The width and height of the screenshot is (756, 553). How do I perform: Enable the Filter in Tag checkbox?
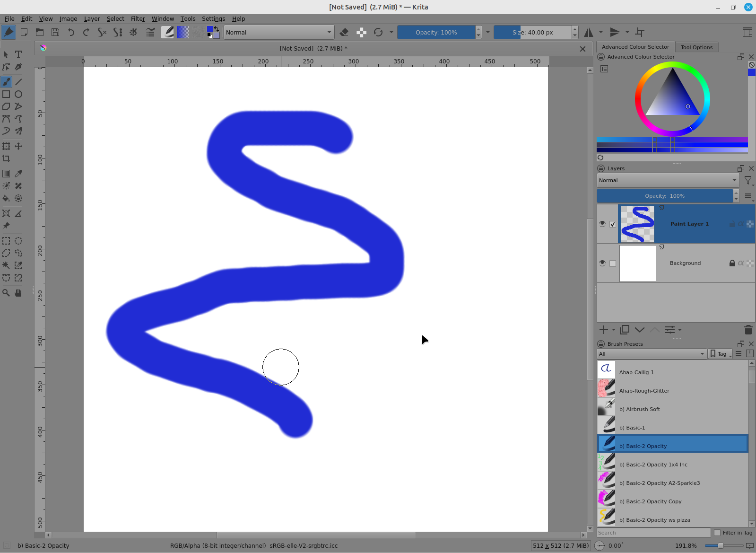(717, 533)
